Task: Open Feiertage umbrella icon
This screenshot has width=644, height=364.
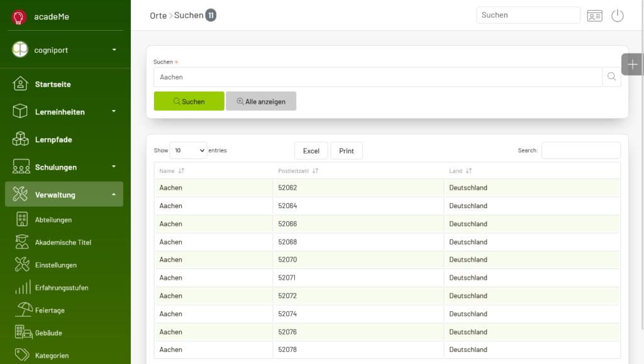Action: 23,310
